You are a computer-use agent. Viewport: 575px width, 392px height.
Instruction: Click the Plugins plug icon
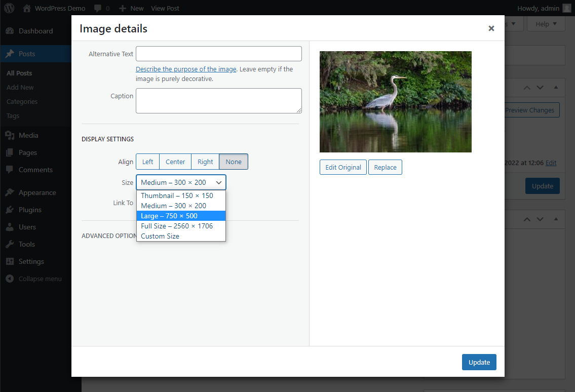[10, 210]
